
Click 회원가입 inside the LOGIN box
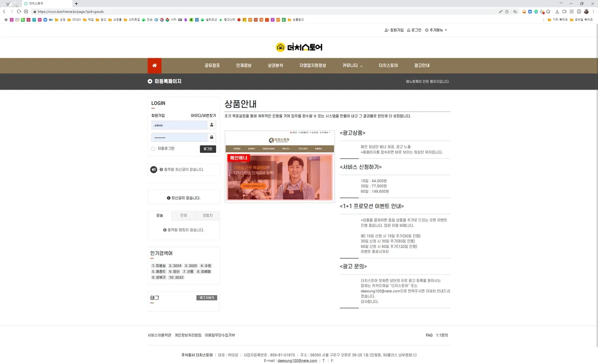point(158,116)
